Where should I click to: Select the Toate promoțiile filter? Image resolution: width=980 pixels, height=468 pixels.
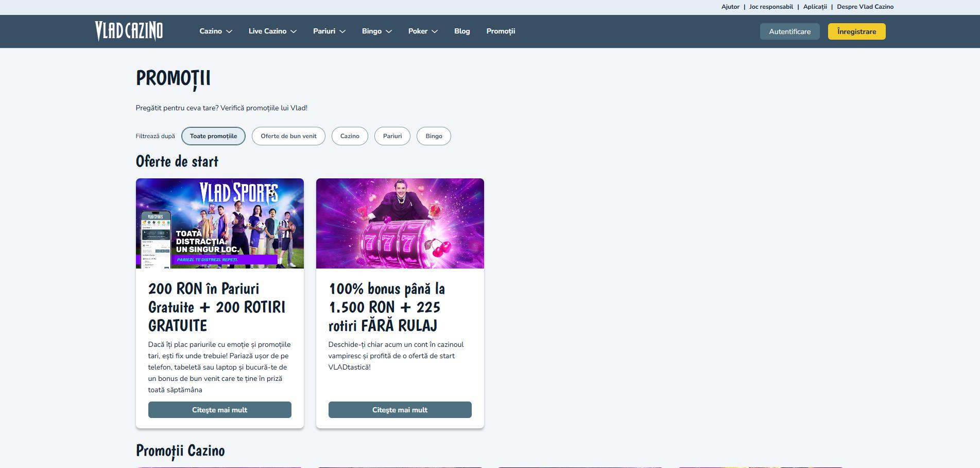click(x=213, y=136)
